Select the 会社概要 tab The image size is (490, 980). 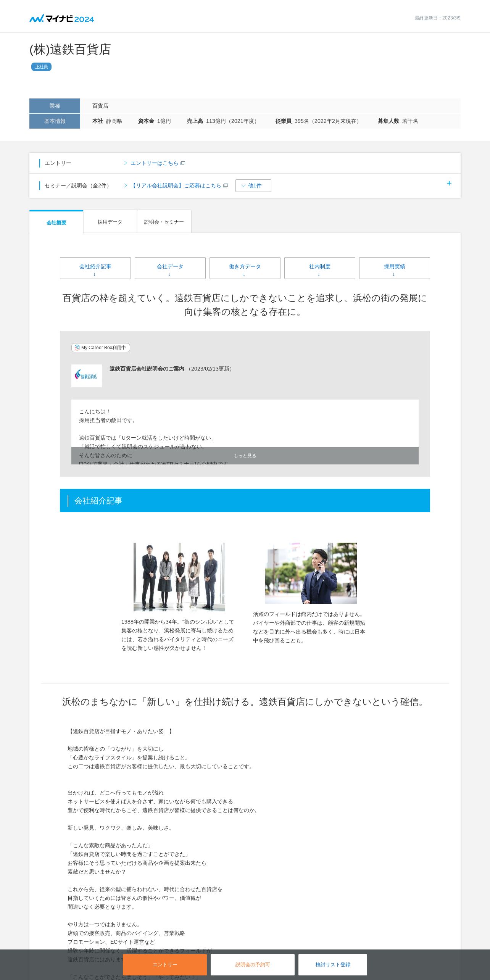pos(56,222)
